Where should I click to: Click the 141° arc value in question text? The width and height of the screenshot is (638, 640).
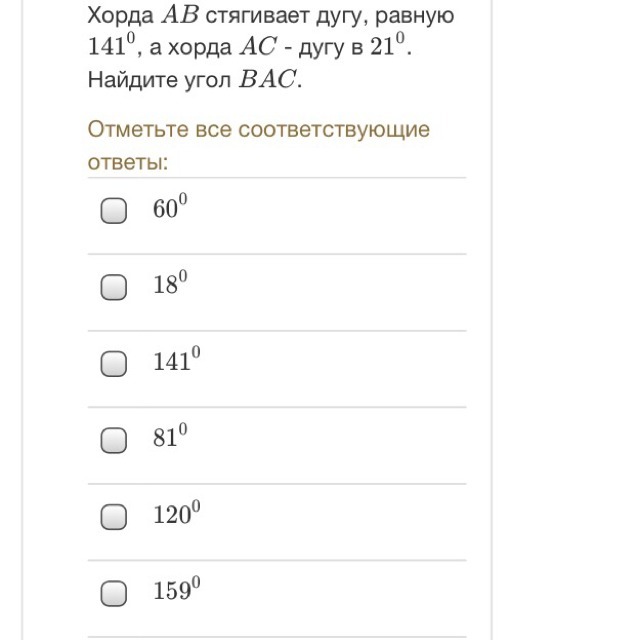[110, 48]
